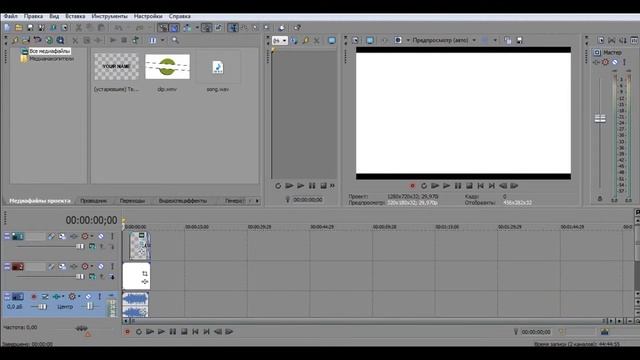Open Event FX on the white event
640x360 pixels.
click(x=145, y=282)
